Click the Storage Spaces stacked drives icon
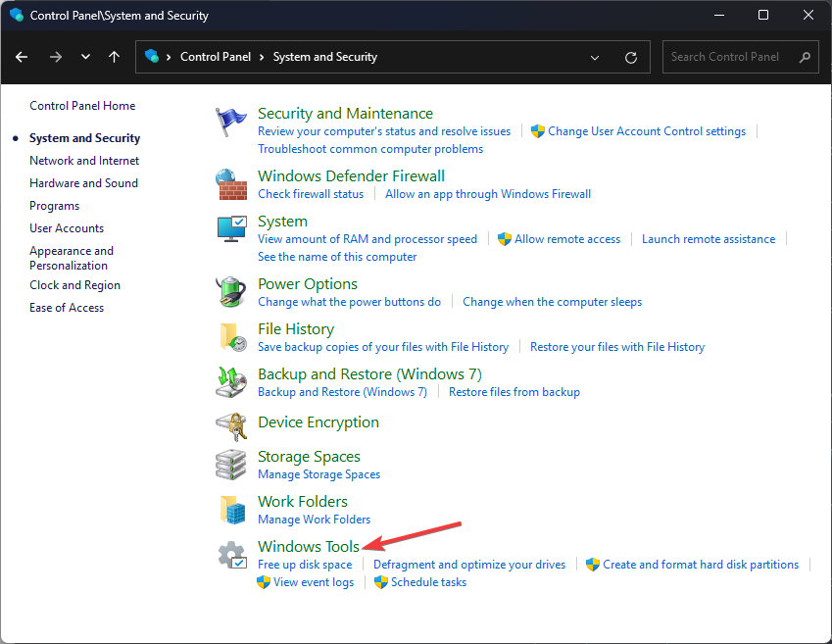832x644 pixels. point(231,465)
